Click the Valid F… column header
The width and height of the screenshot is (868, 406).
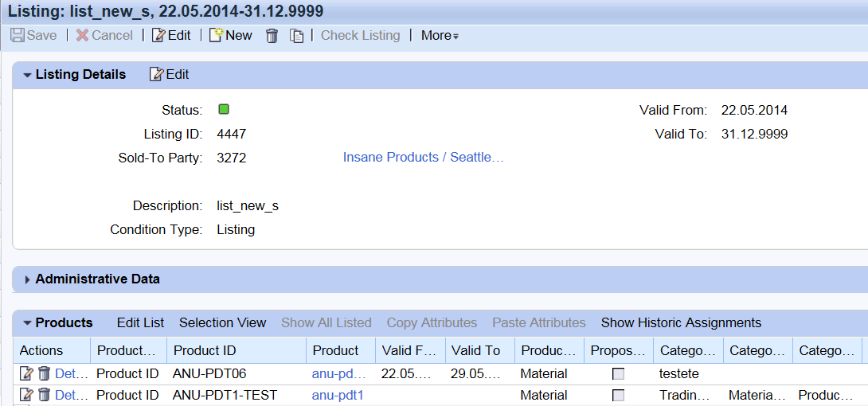[x=410, y=351]
